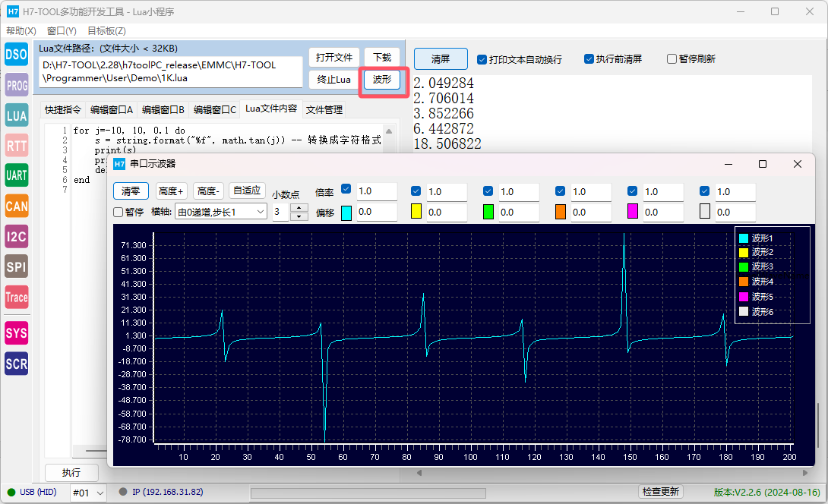Image resolution: width=828 pixels, height=504 pixels.
Task: Select the LUA sidebar icon
Action: click(17, 115)
